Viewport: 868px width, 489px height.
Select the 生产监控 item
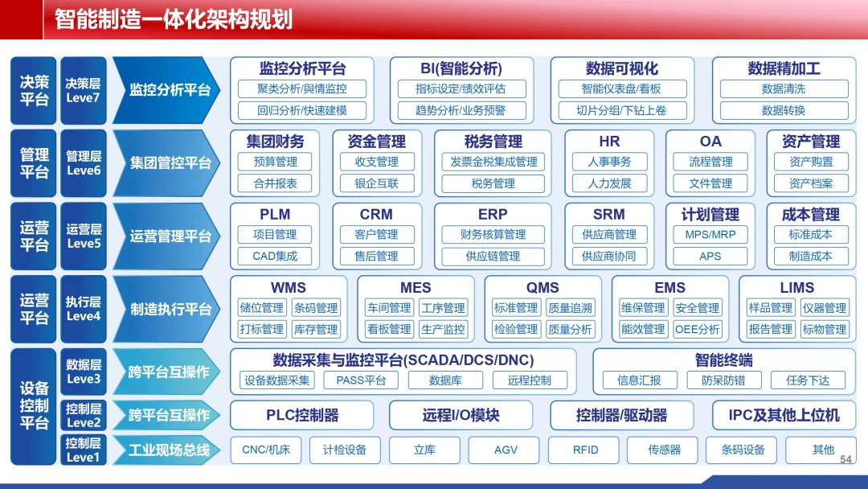click(x=444, y=330)
